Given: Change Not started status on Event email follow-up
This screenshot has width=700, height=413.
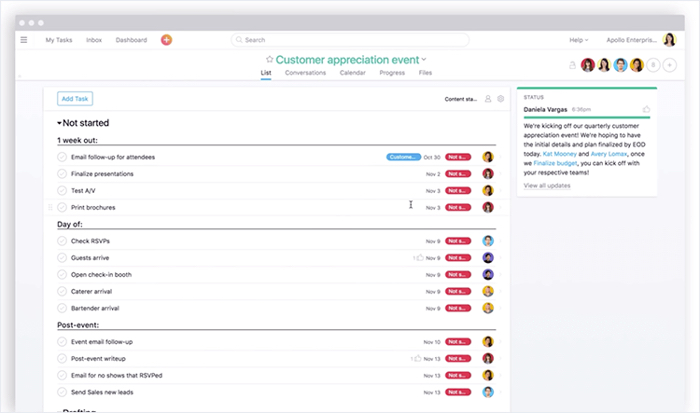Looking at the screenshot, I should [x=458, y=342].
